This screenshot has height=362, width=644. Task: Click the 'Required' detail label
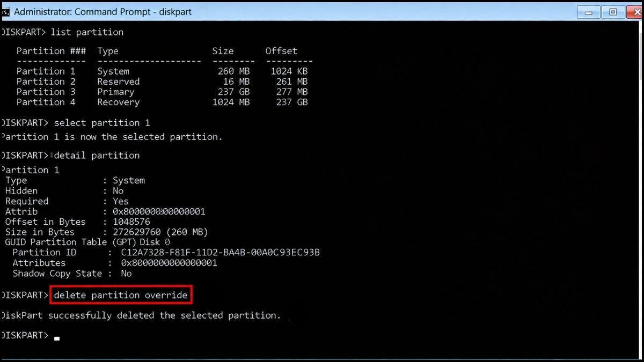[27, 201]
